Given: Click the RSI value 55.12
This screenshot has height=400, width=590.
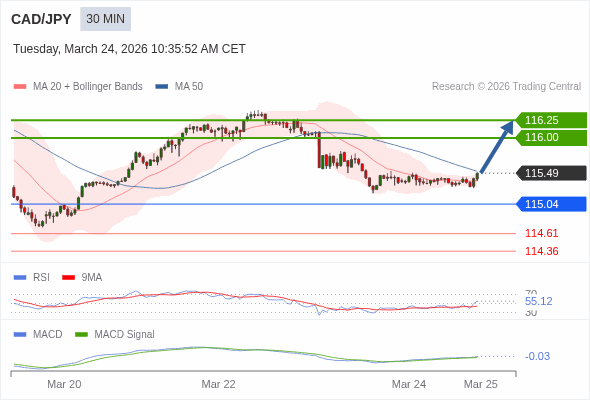Looking at the screenshot, I should pos(538,301).
